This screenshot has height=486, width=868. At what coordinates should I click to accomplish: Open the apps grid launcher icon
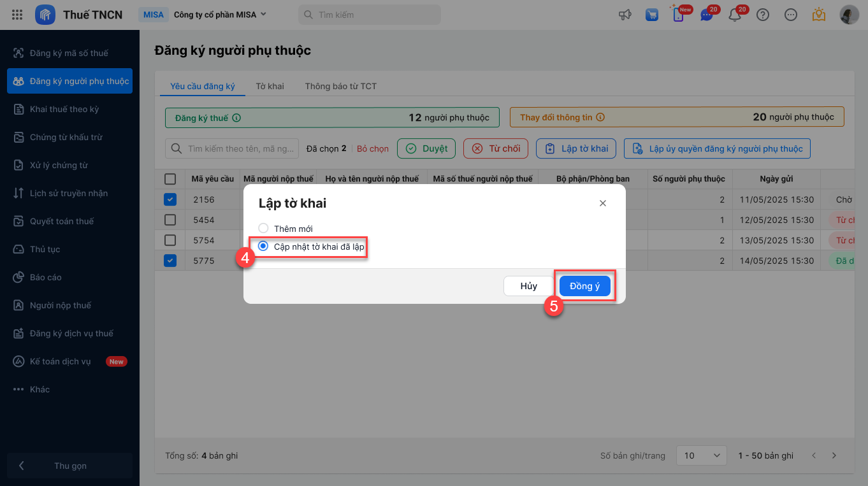pyautogui.click(x=18, y=15)
